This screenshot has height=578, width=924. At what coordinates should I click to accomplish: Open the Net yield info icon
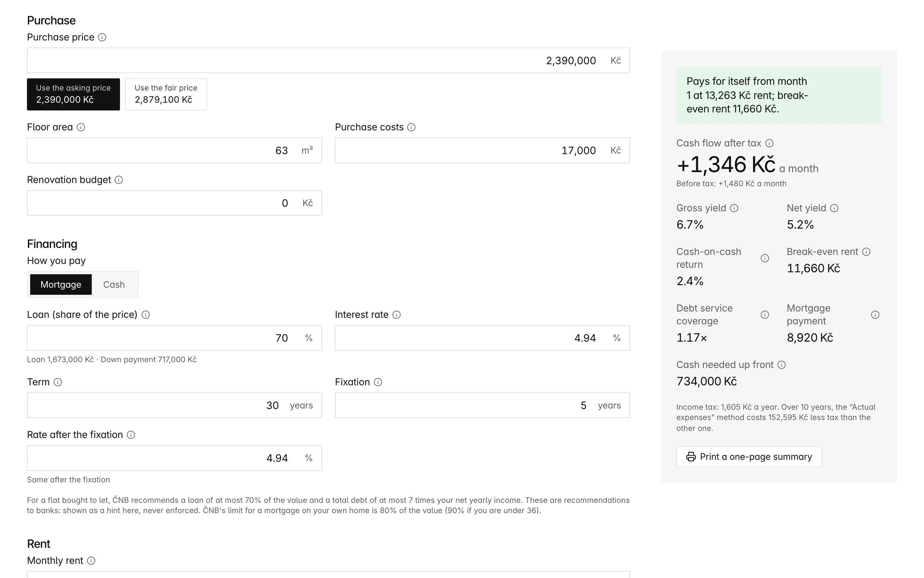(x=834, y=208)
